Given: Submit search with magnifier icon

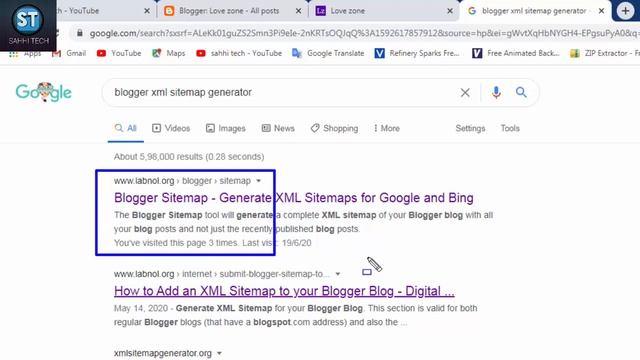Looking at the screenshot, I should tap(521, 92).
